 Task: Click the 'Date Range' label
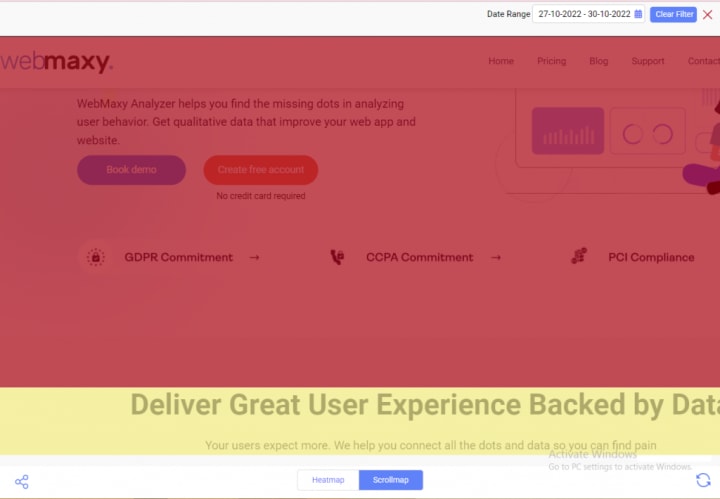click(508, 14)
